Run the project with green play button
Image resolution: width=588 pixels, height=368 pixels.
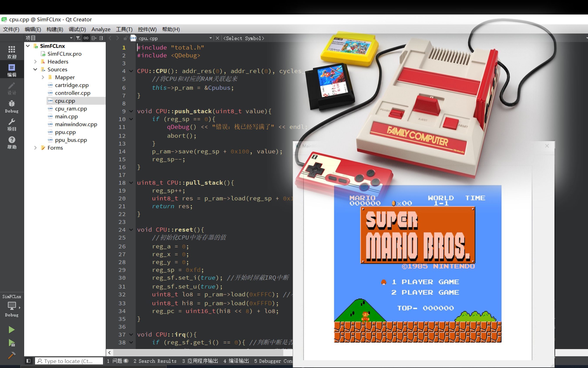(11, 330)
